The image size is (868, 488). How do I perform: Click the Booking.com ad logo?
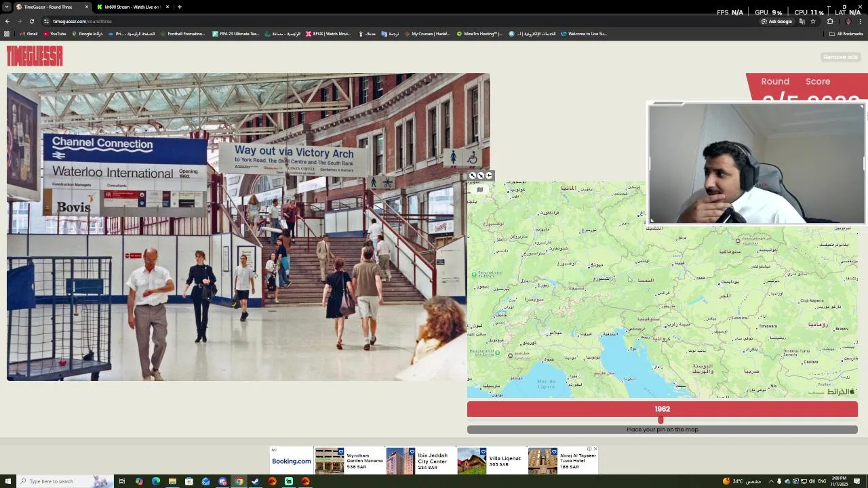click(292, 461)
